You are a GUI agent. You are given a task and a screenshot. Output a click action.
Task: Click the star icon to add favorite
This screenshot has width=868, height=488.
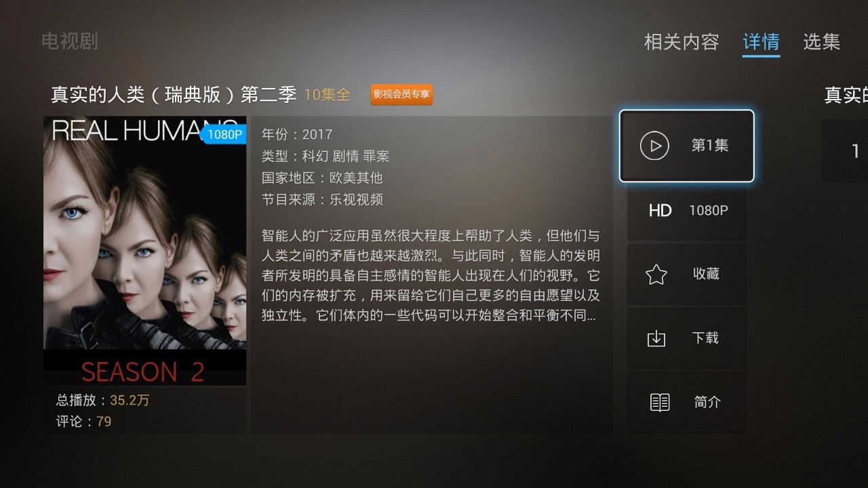pos(656,274)
